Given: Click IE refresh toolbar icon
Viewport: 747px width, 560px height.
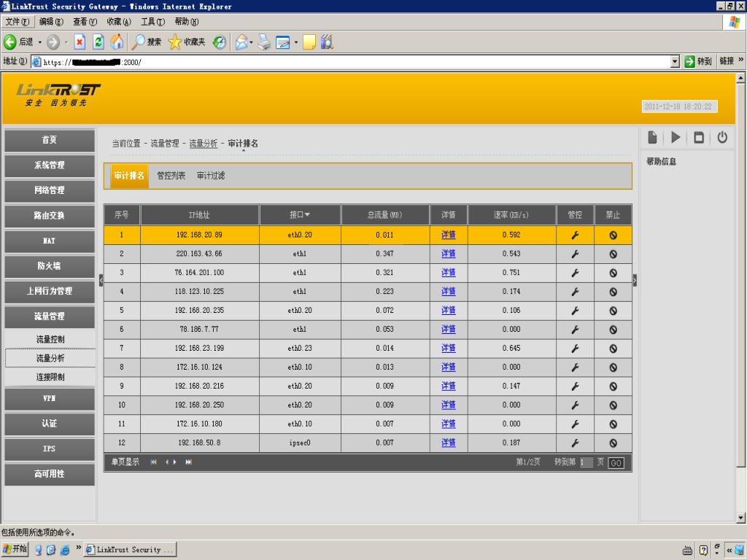Looking at the screenshot, I should (98, 42).
